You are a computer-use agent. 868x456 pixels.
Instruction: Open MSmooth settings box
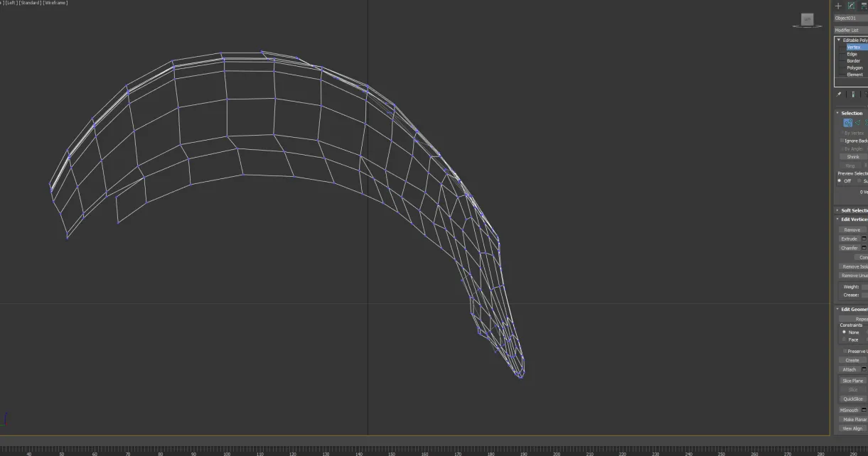tap(864, 410)
